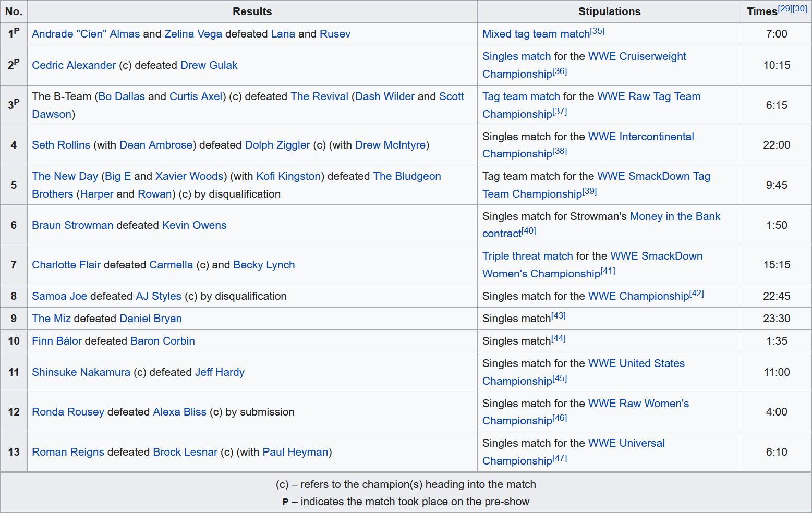812x513 pixels.
Task: Open the Braun Strowman link
Action: click(x=72, y=225)
